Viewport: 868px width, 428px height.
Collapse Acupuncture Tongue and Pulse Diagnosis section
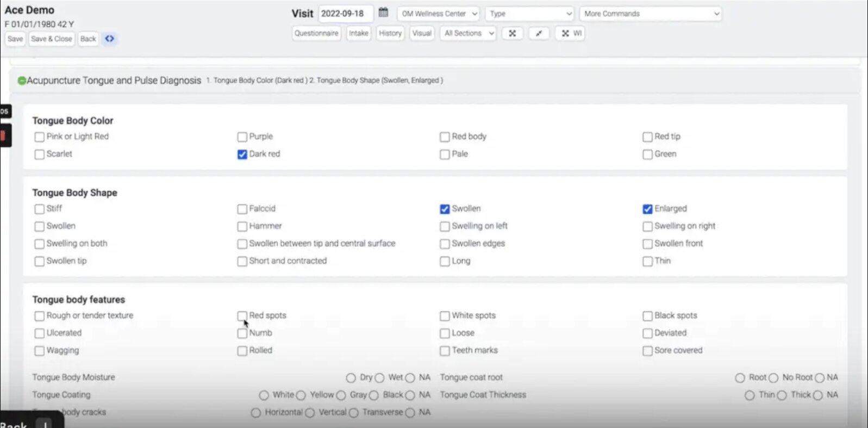click(22, 80)
